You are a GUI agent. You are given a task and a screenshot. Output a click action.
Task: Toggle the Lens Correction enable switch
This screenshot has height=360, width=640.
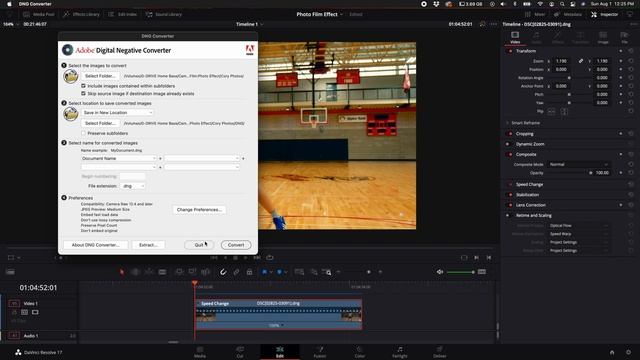tap(510, 205)
